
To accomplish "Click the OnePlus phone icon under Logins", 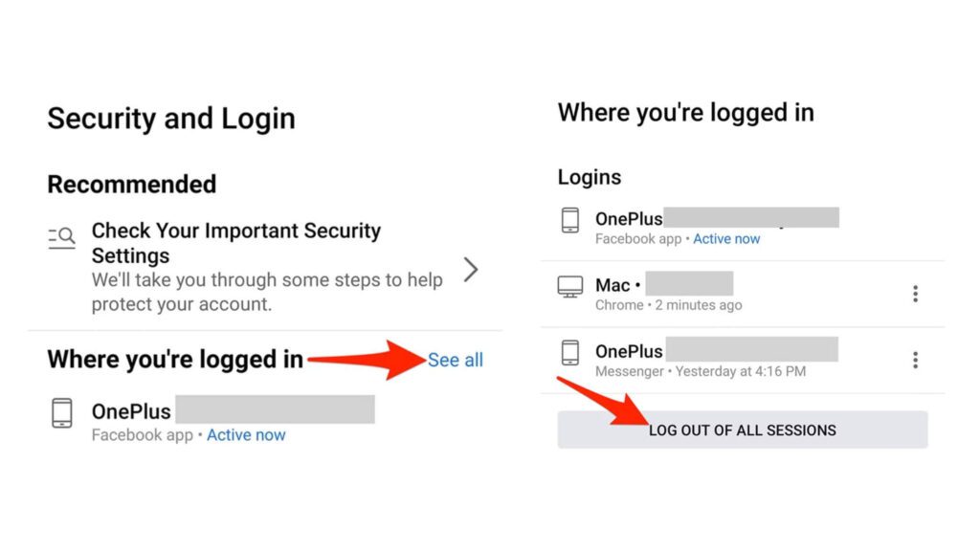I will point(571,221).
